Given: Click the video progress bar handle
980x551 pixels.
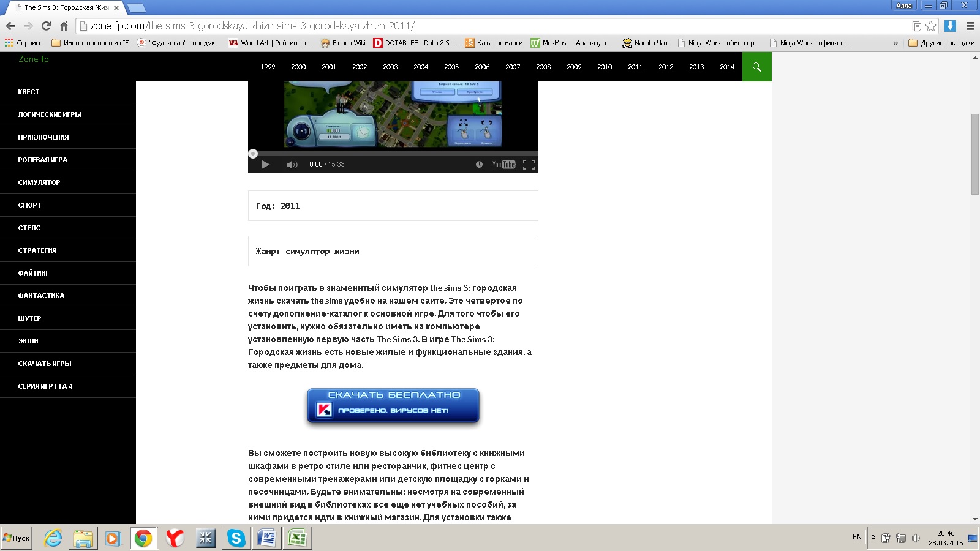Looking at the screenshot, I should [253, 154].
